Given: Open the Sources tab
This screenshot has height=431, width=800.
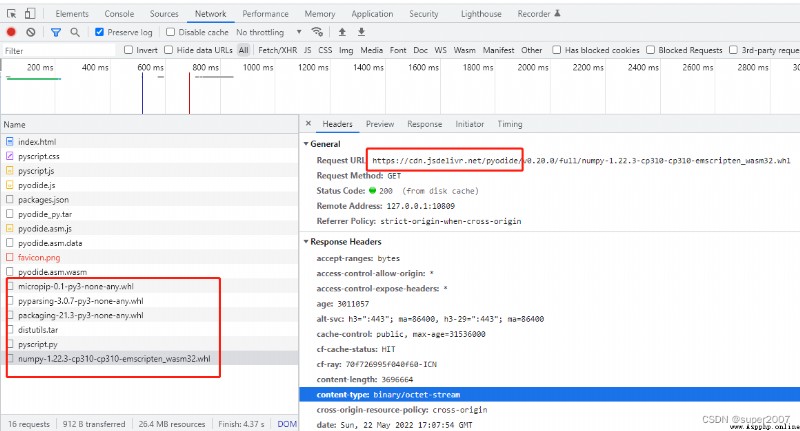Looking at the screenshot, I should (164, 14).
